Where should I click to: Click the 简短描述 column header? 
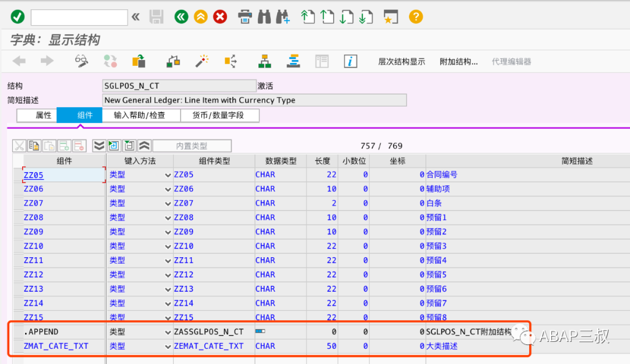(576, 161)
